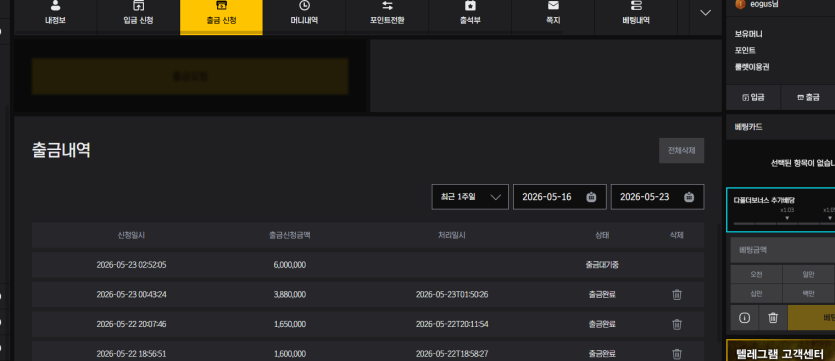Select the 2026-05-22 18:56:51 request time
The width and height of the screenshot is (835, 361).
(131, 354)
